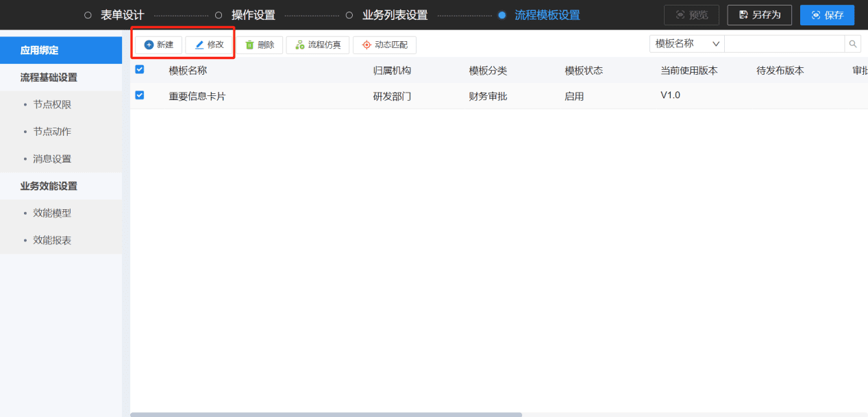Click the 当前使用版本 column header

(x=690, y=71)
